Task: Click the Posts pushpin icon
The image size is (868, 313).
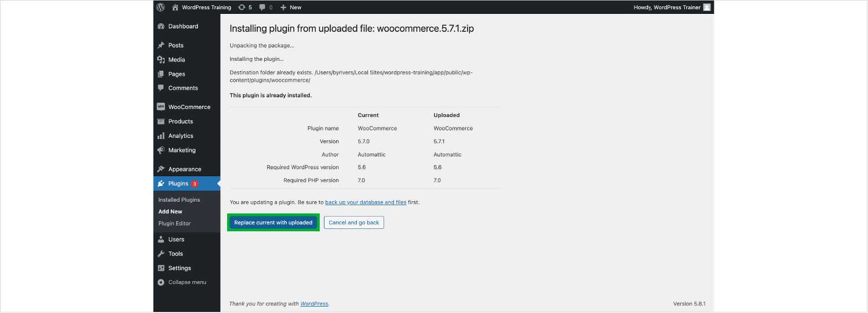Action: pos(161,45)
